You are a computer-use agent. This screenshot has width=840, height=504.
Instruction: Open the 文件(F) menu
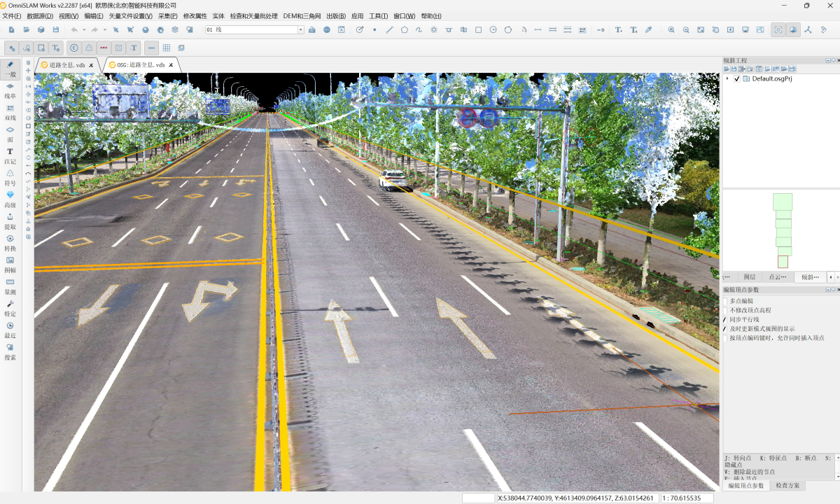(x=12, y=16)
